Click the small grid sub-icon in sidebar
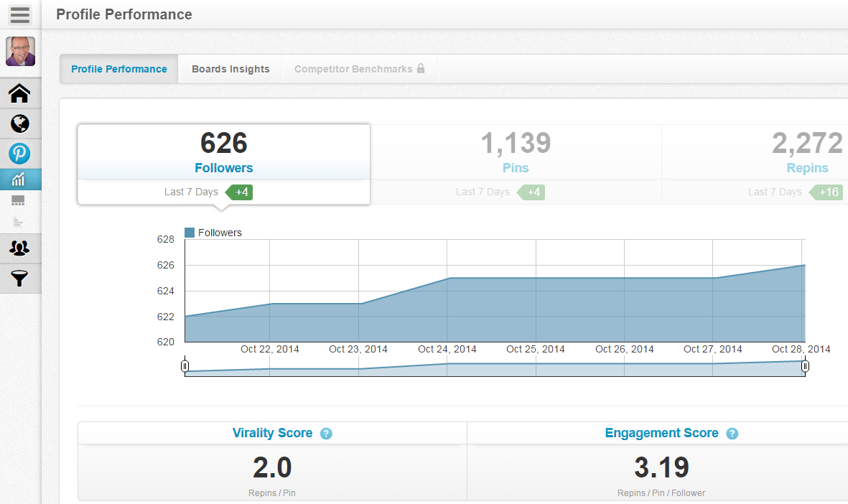The height and width of the screenshot is (504, 848). pyautogui.click(x=19, y=200)
